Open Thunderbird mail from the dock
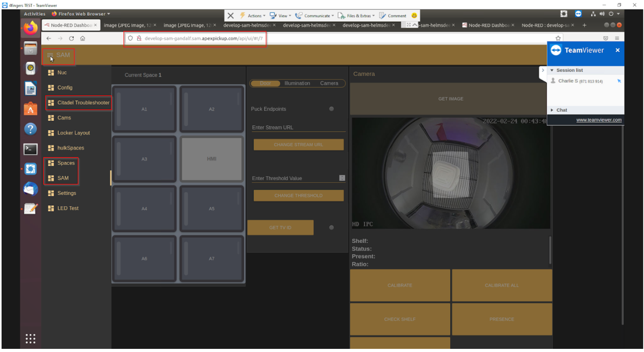 (30, 189)
